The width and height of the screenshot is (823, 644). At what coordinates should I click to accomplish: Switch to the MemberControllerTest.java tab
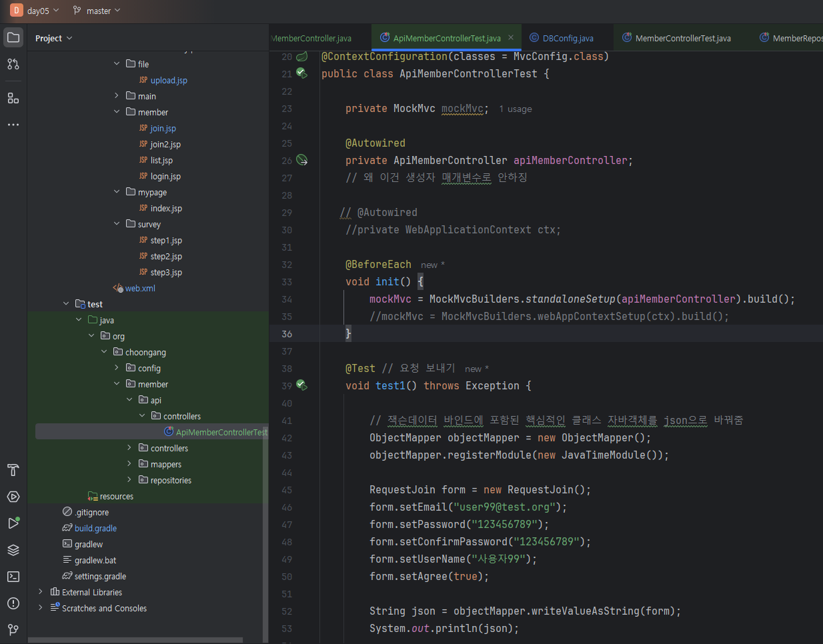point(682,39)
